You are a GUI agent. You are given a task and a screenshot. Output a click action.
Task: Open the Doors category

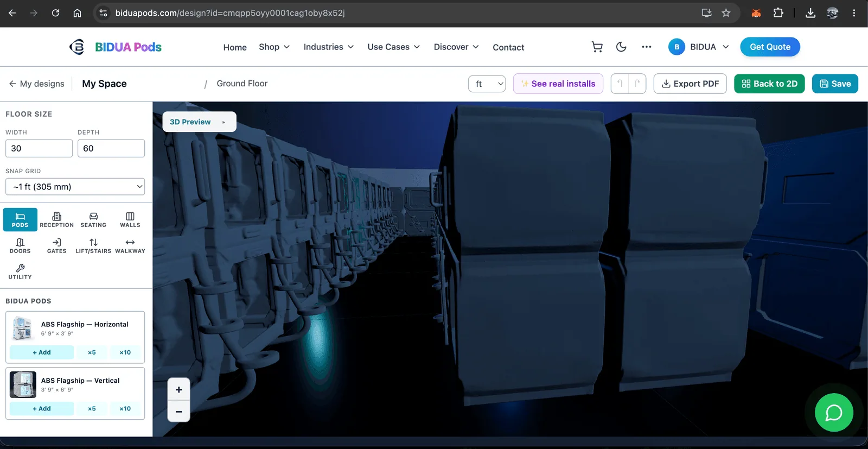coord(20,245)
